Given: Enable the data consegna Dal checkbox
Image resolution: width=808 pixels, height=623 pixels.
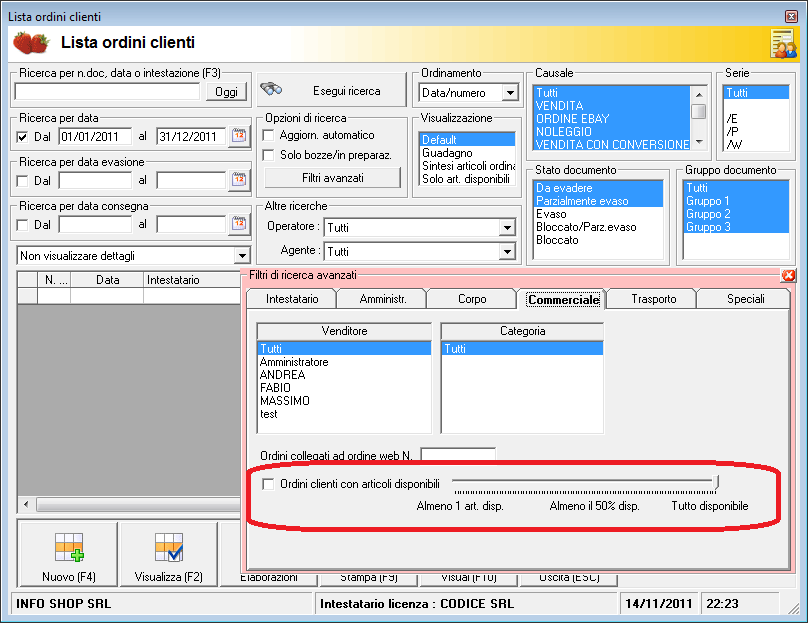Looking at the screenshot, I should 22,225.
